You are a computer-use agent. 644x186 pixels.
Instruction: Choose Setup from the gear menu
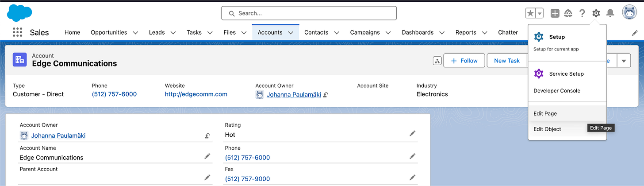click(x=557, y=37)
